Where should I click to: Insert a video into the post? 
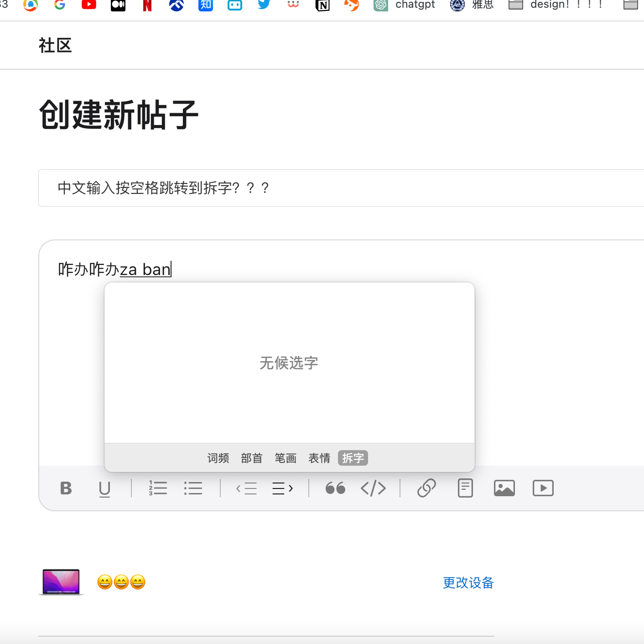543,488
